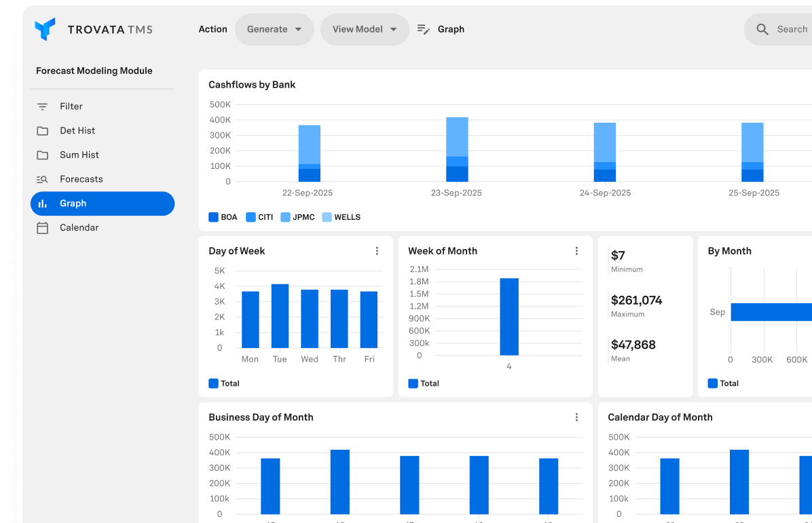Open the Generate dropdown
Viewport: 812px width, 523px height.
[x=274, y=29]
